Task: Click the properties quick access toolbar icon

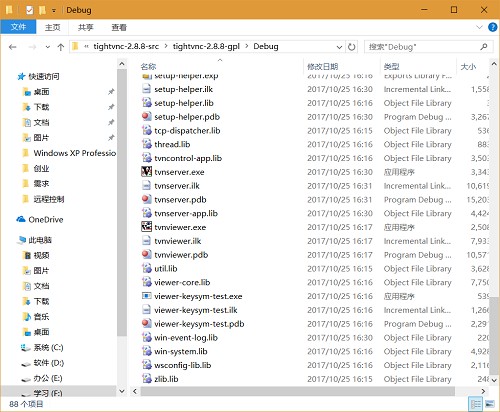Action: (30, 10)
